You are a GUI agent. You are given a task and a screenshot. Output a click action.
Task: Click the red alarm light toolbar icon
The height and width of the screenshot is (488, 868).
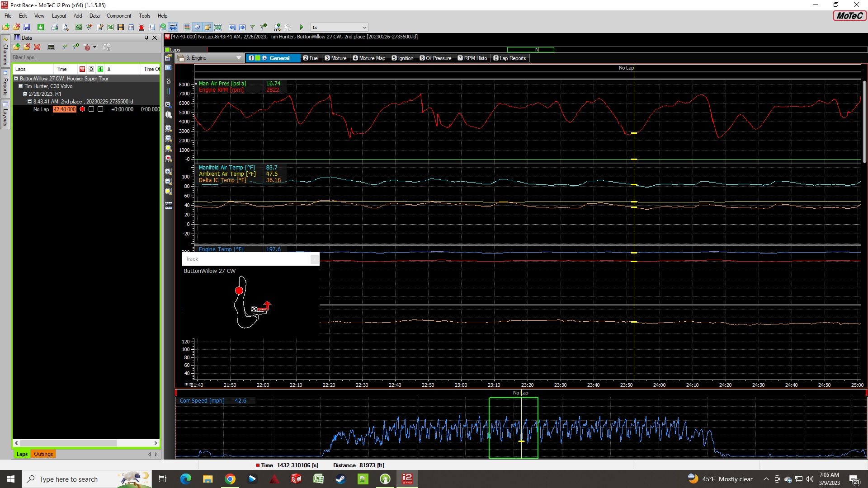pyautogui.click(x=142, y=28)
